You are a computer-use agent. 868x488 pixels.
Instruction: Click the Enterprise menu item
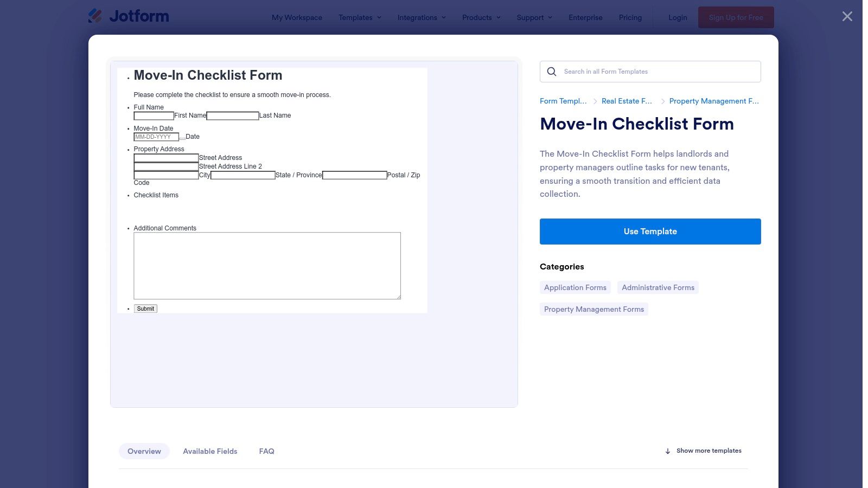pyautogui.click(x=585, y=17)
